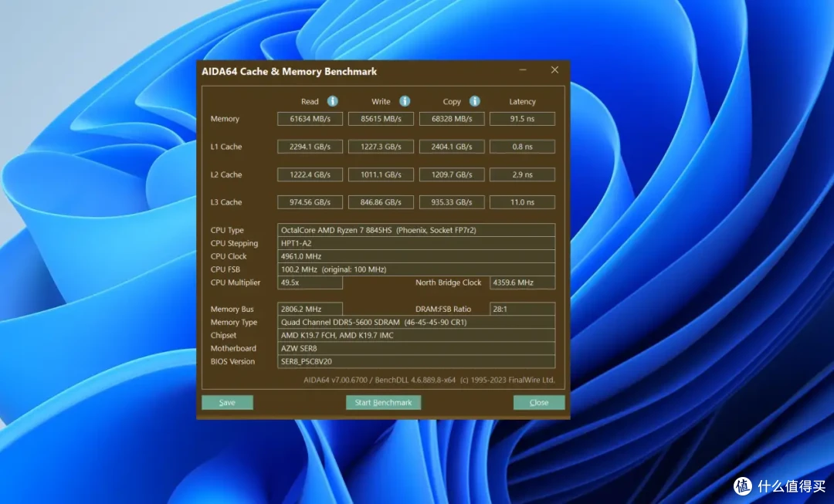This screenshot has height=504, width=834.
Task: Click L3 Cache Read 974.56 GB/s
Action: click(x=310, y=202)
